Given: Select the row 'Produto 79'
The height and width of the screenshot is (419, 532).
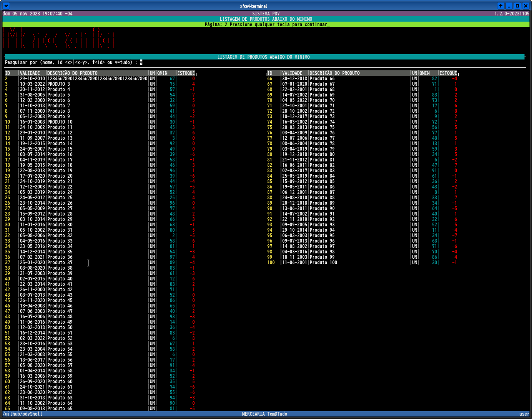Looking at the screenshot, I should pos(362,149).
